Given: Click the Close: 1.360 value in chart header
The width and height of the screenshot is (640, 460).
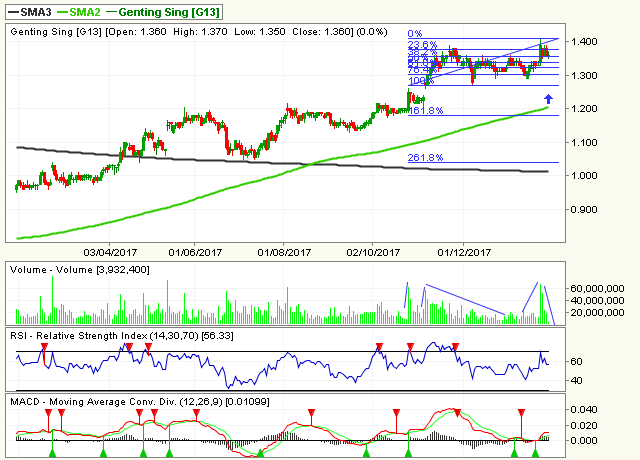Looking at the screenshot, I should click(x=322, y=32).
